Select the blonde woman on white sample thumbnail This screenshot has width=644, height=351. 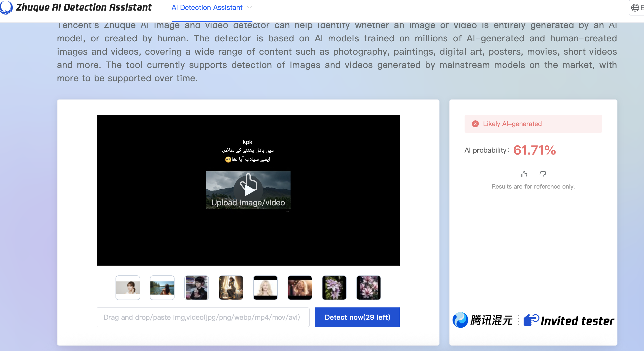coord(265,288)
